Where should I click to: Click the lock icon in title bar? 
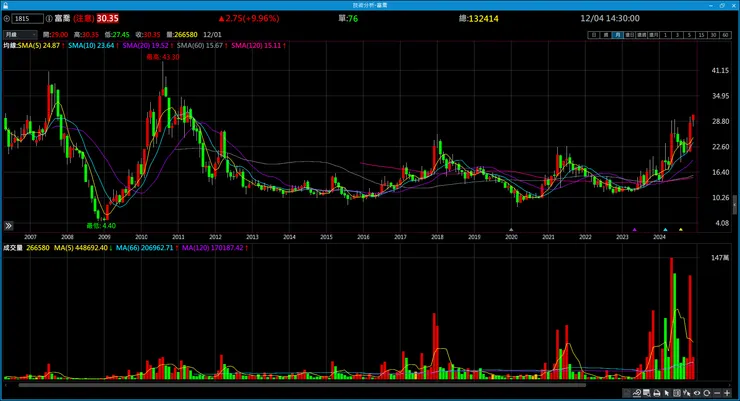tap(5, 5)
